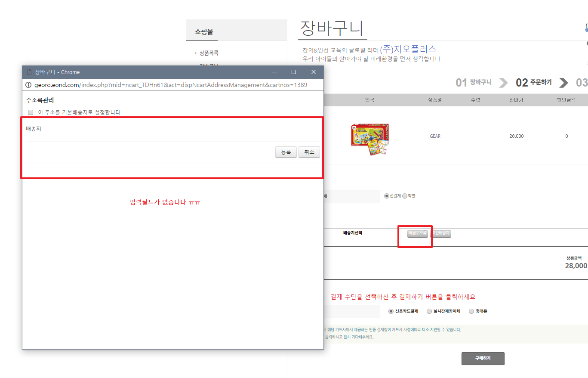Check the 기본배송지로 설정 checkbox
The image size is (588, 378).
coord(31,112)
